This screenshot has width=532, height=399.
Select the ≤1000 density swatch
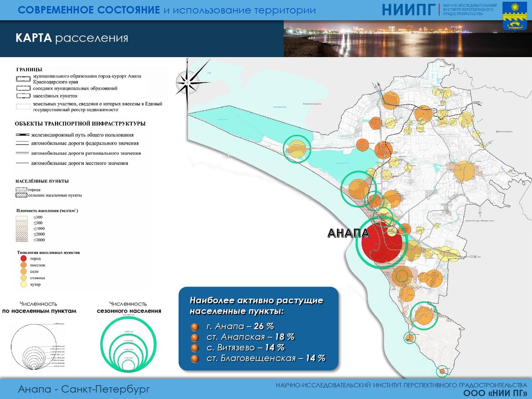tap(21, 228)
